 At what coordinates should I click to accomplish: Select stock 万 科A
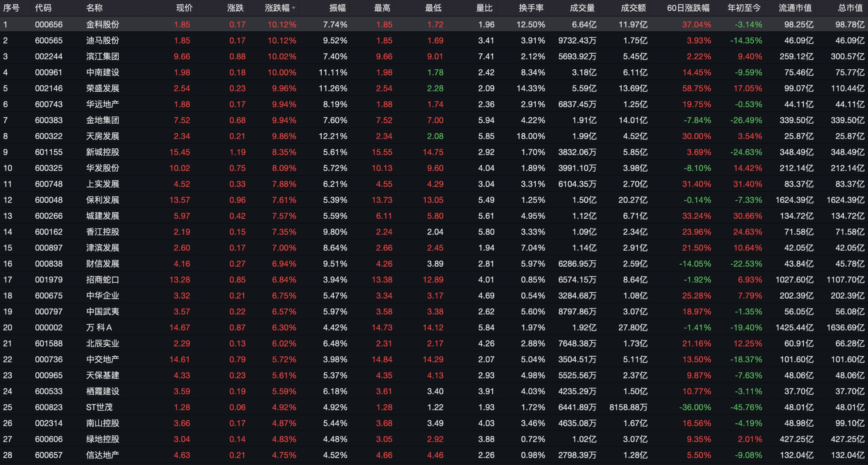(99, 328)
